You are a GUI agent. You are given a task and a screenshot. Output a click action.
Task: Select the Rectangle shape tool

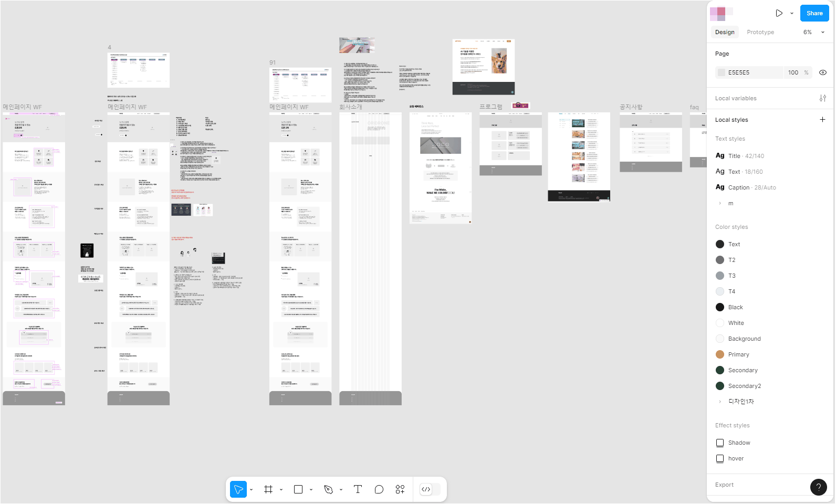(x=298, y=489)
